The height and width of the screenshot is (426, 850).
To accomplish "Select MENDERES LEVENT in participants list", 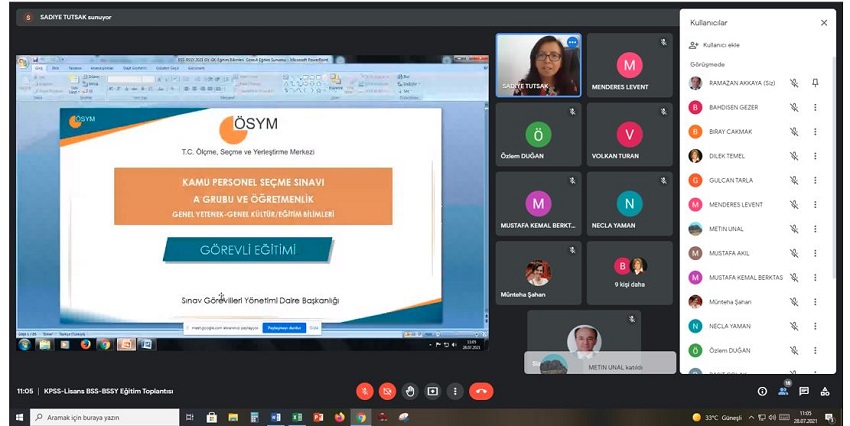I will click(735, 204).
